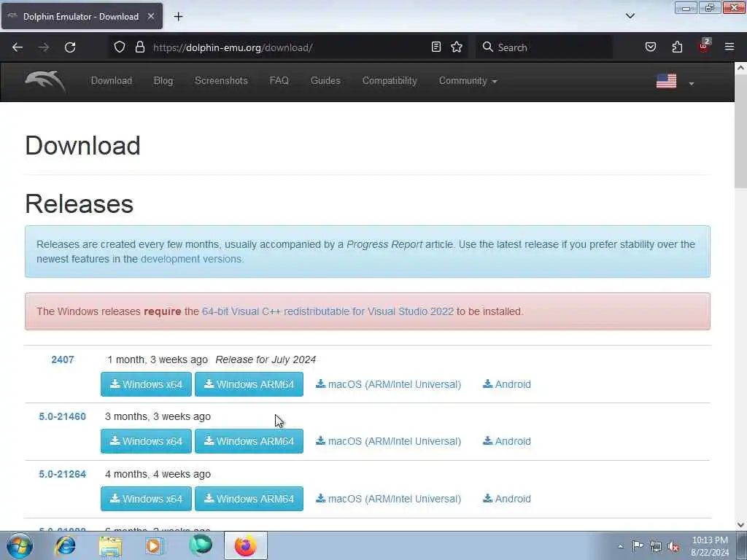
Task: Open the Windows Start button
Action: pyautogui.click(x=20, y=545)
